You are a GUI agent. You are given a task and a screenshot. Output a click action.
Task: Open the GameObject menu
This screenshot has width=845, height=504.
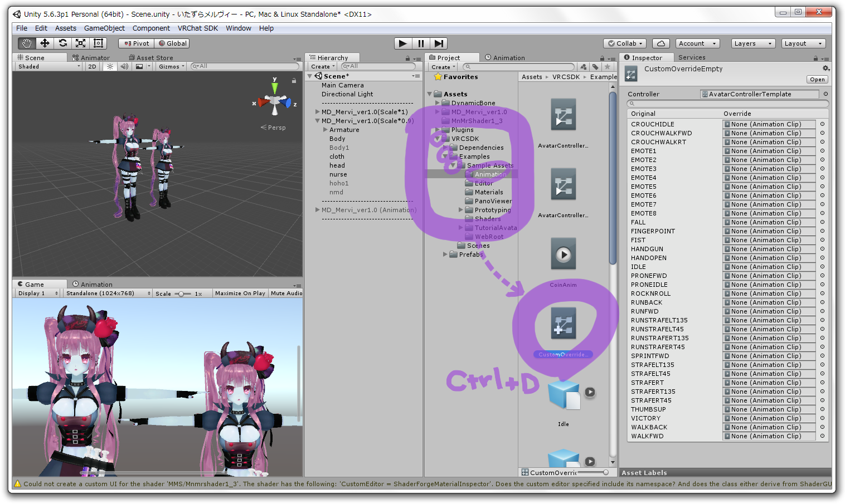104,28
